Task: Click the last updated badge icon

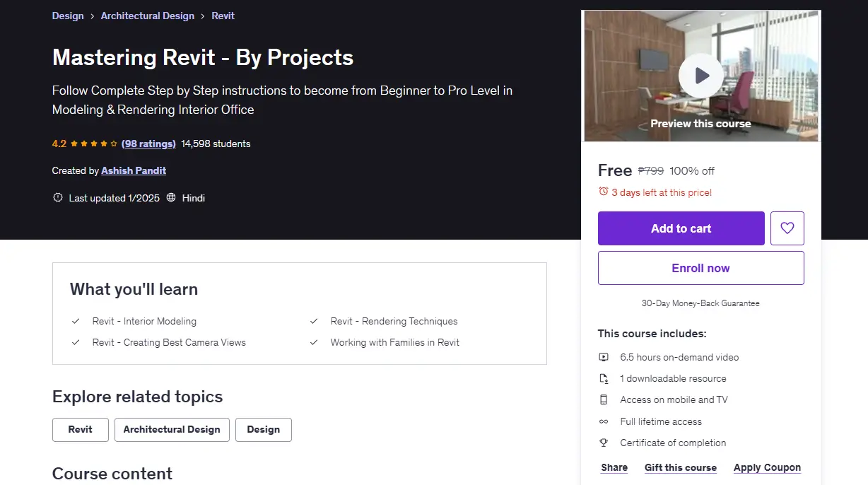Action: [58, 198]
